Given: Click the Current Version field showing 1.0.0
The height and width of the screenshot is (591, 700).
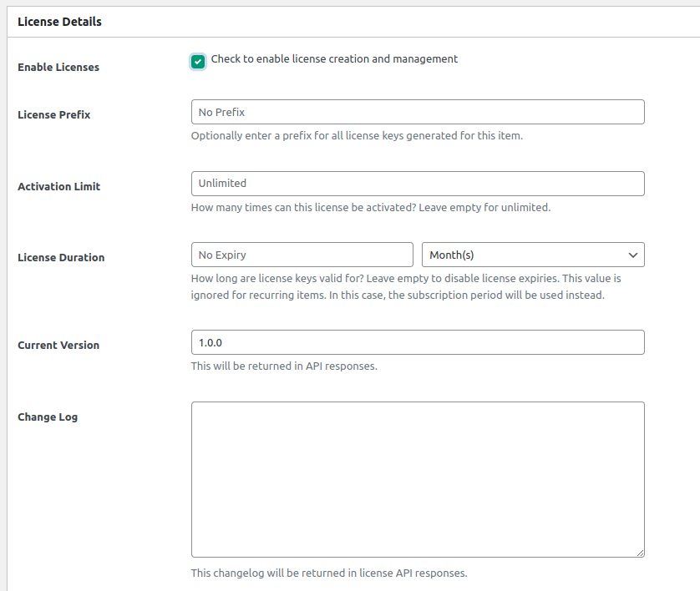Looking at the screenshot, I should (418, 342).
